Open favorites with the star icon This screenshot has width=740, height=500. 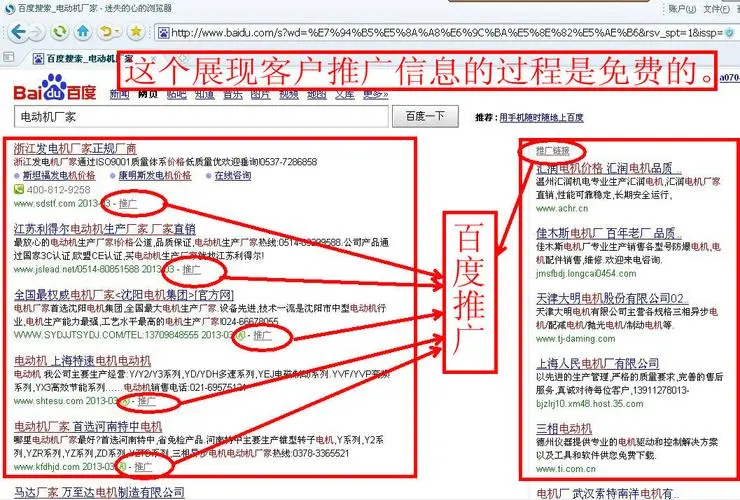coord(136,32)
